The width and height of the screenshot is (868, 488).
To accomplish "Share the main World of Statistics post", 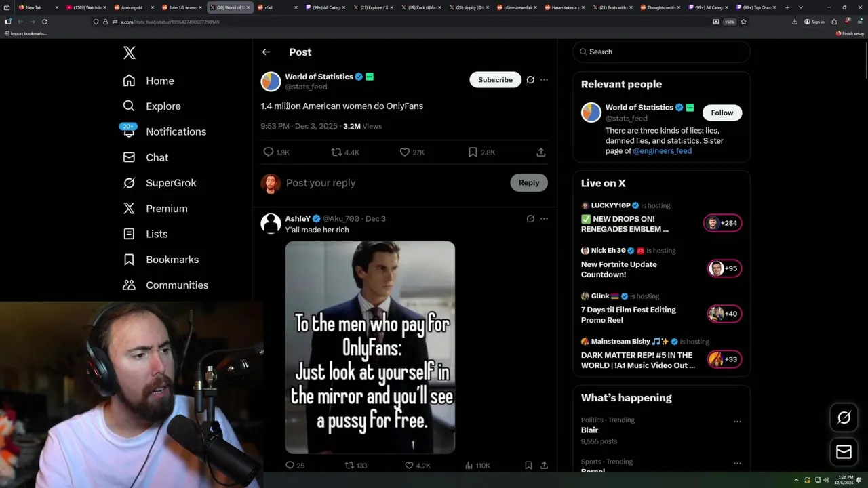I will point(541,152).
